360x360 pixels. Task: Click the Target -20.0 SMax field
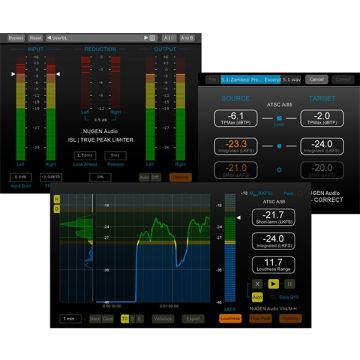322,170
